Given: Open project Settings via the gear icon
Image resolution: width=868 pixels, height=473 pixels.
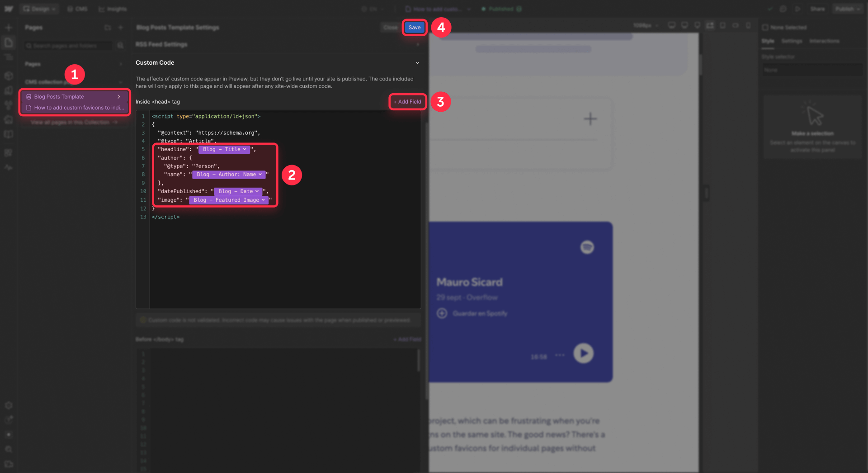Looking at the screenshot, I should (x=9, y=406).
